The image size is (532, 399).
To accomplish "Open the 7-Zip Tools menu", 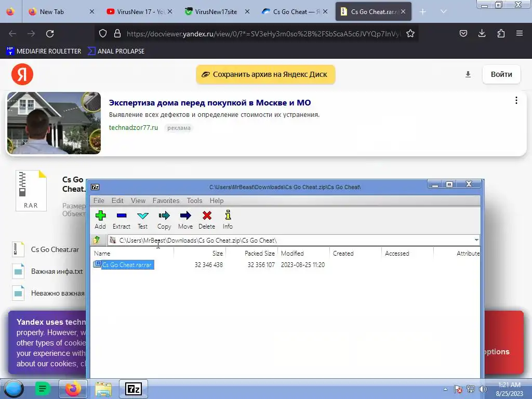I will (194, 201).
